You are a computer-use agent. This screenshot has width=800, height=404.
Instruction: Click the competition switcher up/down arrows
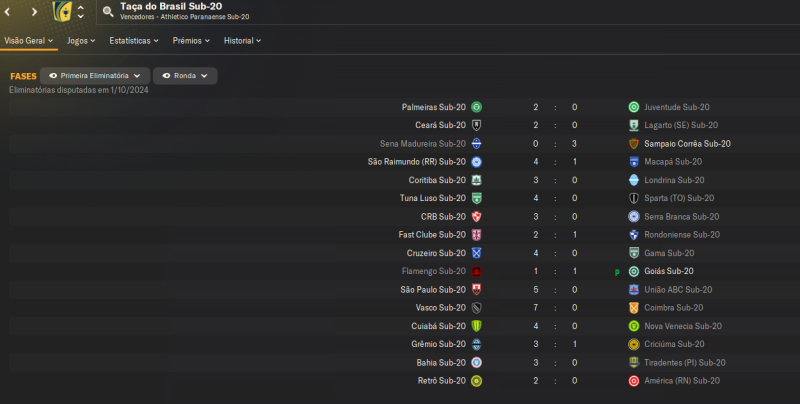tap(80, 12)
